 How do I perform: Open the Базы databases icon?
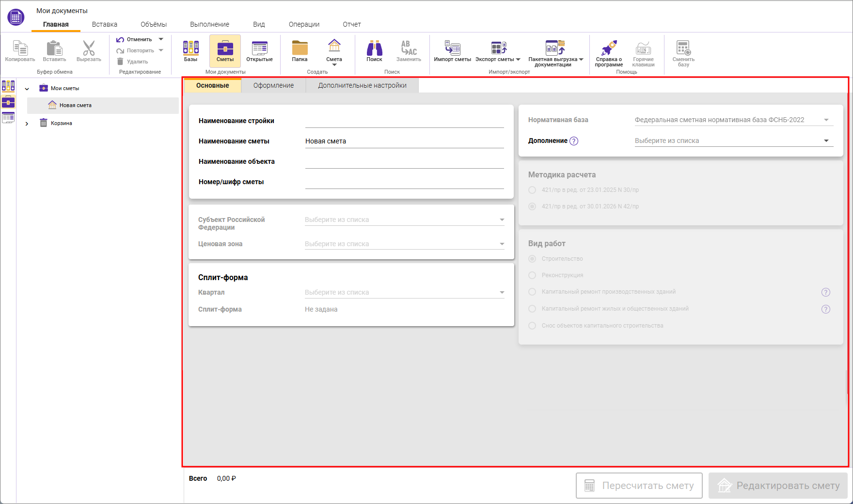coord(190,47)
